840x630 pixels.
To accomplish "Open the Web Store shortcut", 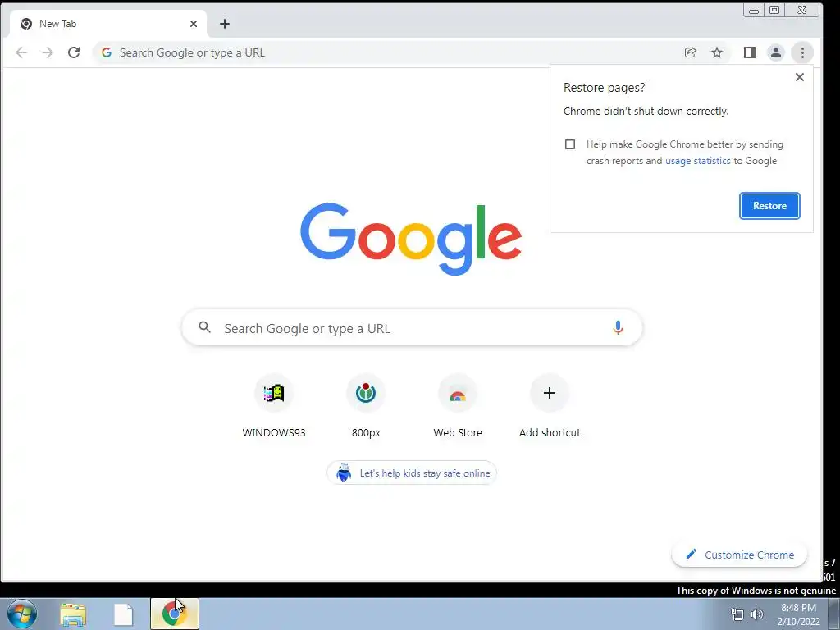I will [458, 407].
